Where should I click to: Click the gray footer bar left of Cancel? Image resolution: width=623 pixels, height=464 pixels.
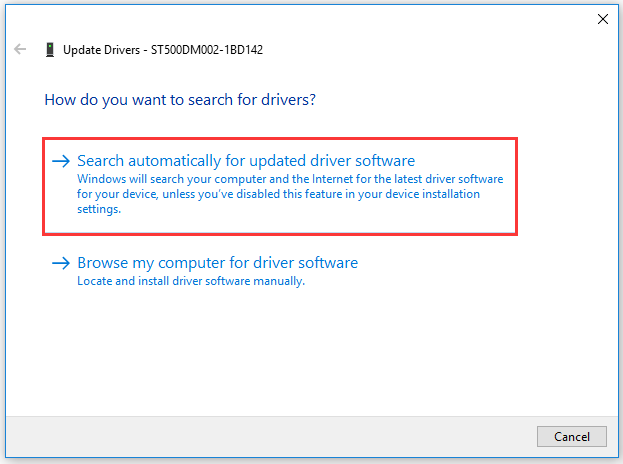pyautogui.click(x=270, y=437)
